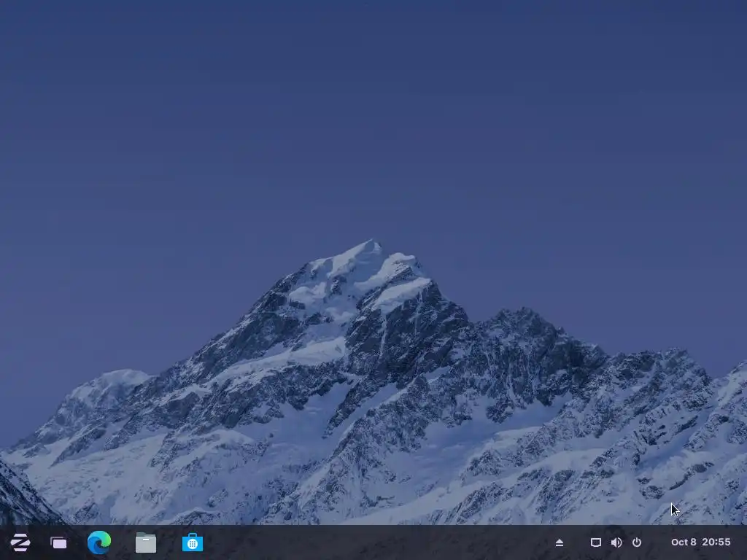
Task: Open the Zorin start menu
Action: [20, 542]
